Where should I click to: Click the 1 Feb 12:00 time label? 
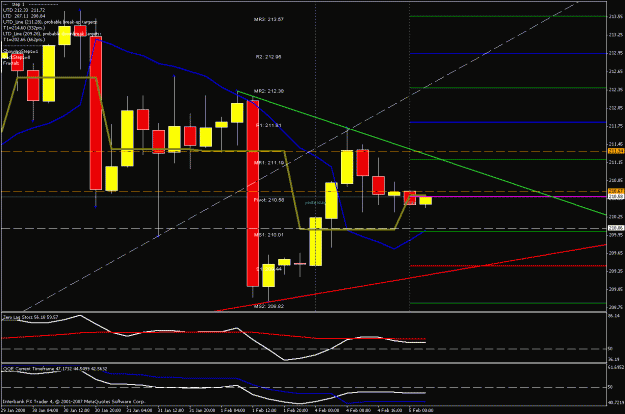pyautogui.click(x=265, y=410)
